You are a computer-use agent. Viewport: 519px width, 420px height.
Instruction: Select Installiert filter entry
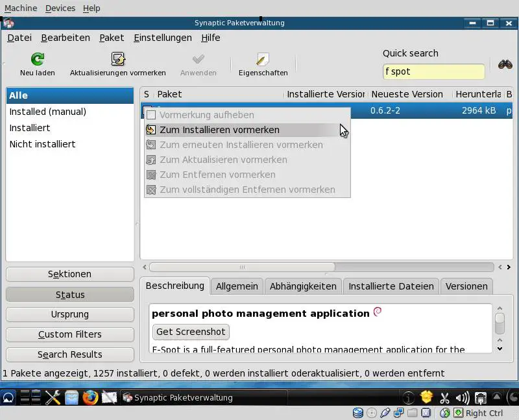[70, 128]
